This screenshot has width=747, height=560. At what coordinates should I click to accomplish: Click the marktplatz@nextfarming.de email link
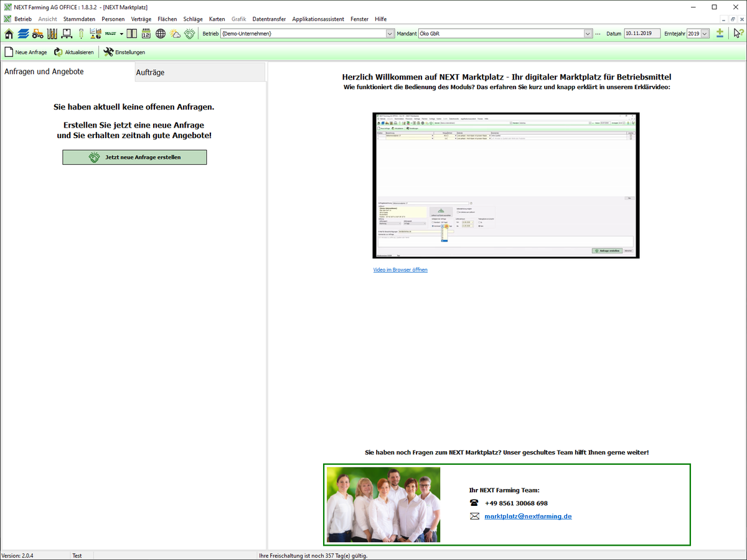[528, 516]
